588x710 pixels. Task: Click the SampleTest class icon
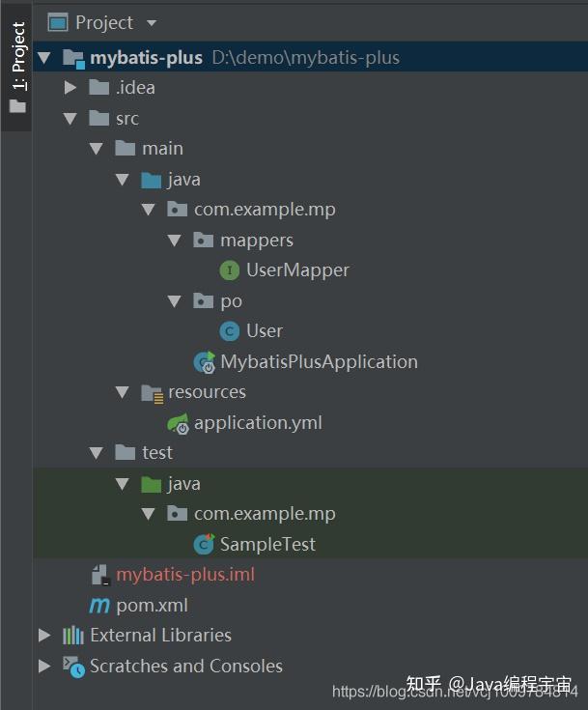[x=204, y=544]
